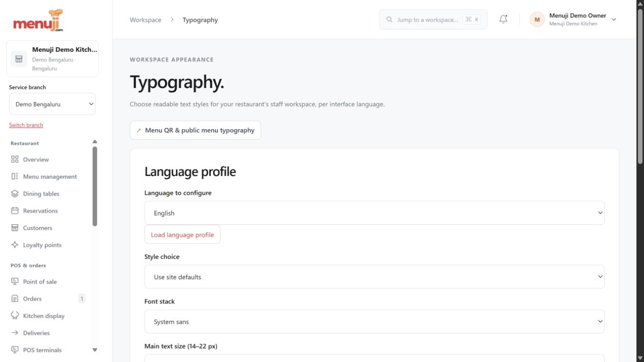Click the external arrow icon on Menu QR button

pyautogui.click(x=139, y=131)
